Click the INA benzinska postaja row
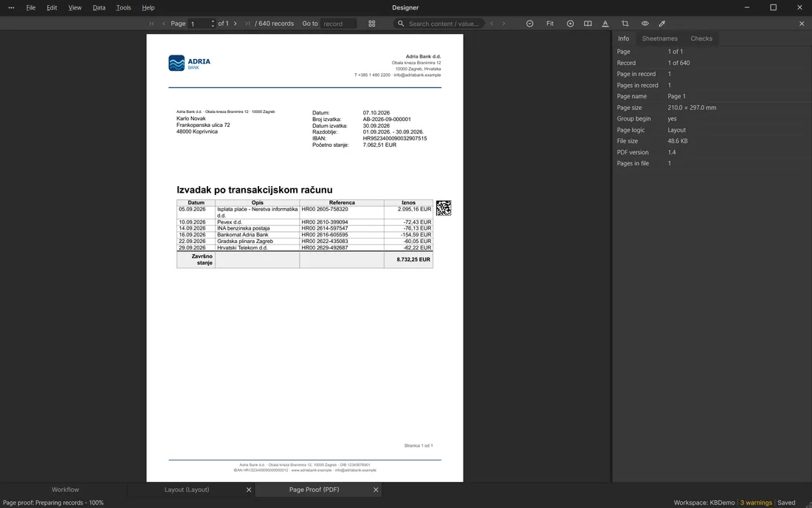Viewport: 812px width, 508px height. point(304,228)
